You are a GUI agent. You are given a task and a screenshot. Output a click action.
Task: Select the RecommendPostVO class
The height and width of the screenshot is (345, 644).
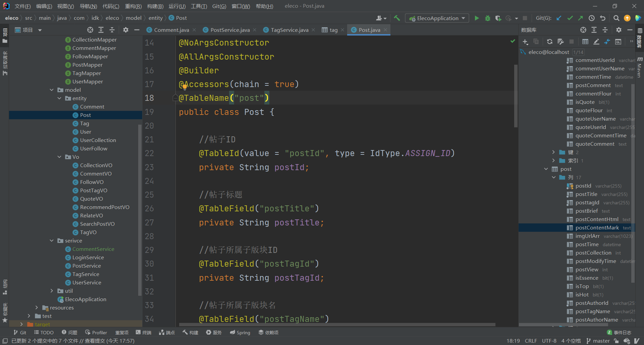(105, 207)
